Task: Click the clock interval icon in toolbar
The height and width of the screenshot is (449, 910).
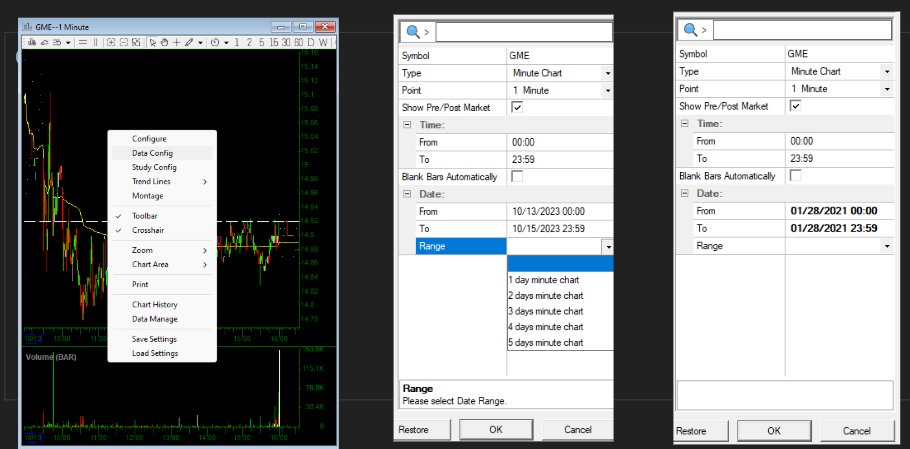Action: (x=215, y=42)
